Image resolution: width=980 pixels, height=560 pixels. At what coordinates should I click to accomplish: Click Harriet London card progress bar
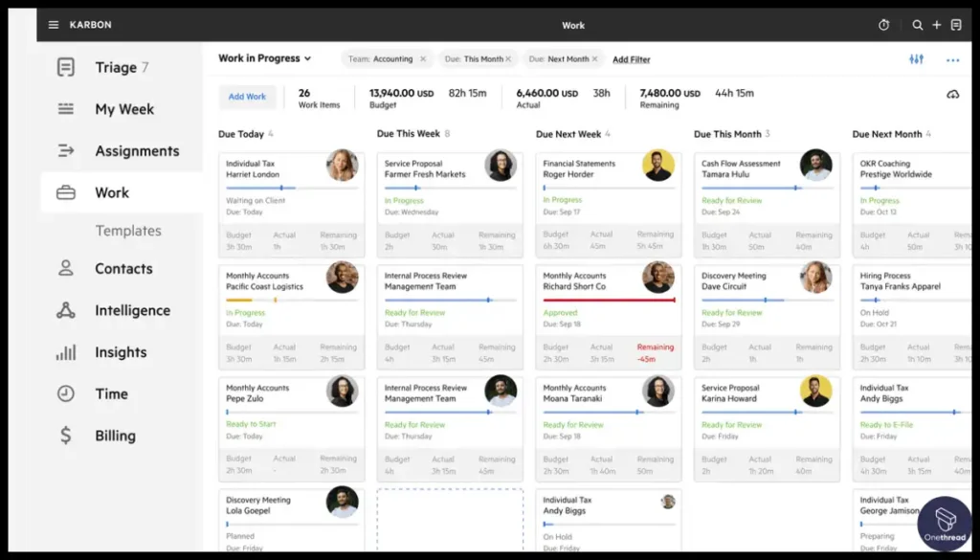(x=292, y=188)
